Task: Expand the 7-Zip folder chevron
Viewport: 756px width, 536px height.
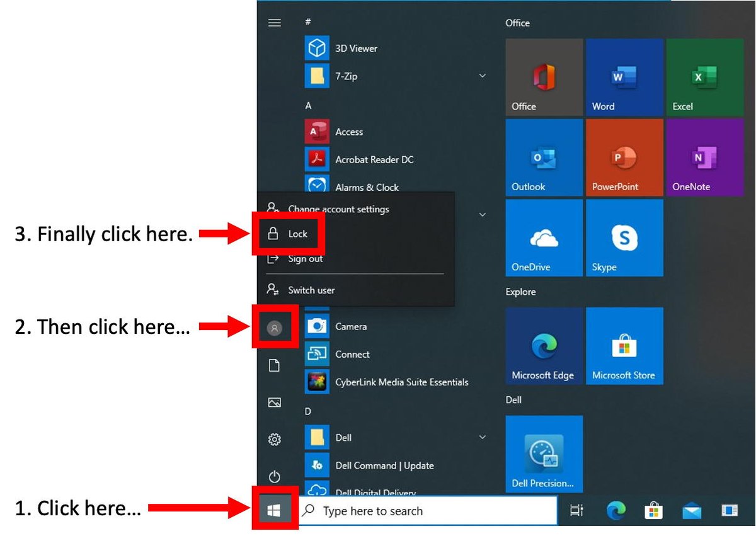Action: point(483,76)
